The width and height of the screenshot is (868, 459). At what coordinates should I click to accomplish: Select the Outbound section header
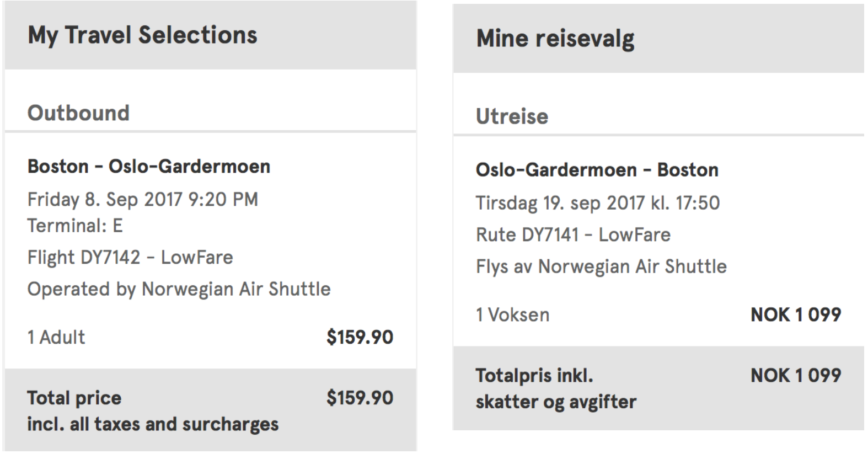click(x=78, y=113)
